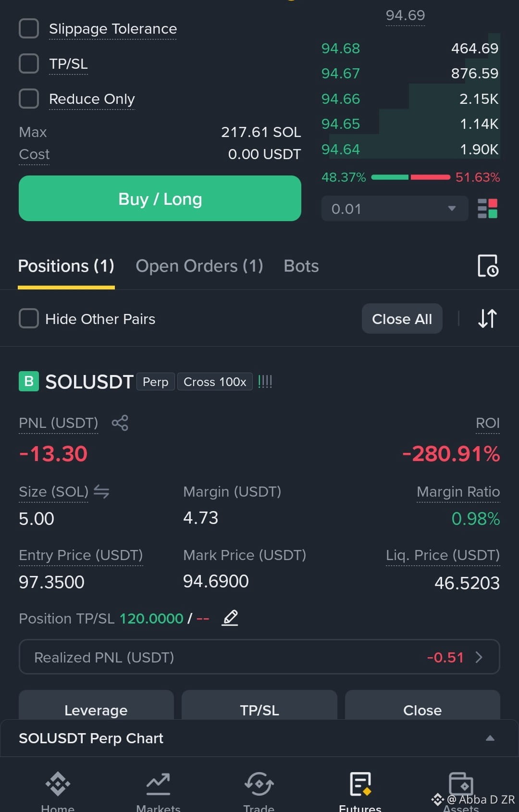Enable the Slippage Tolerance checkbox

29,28
